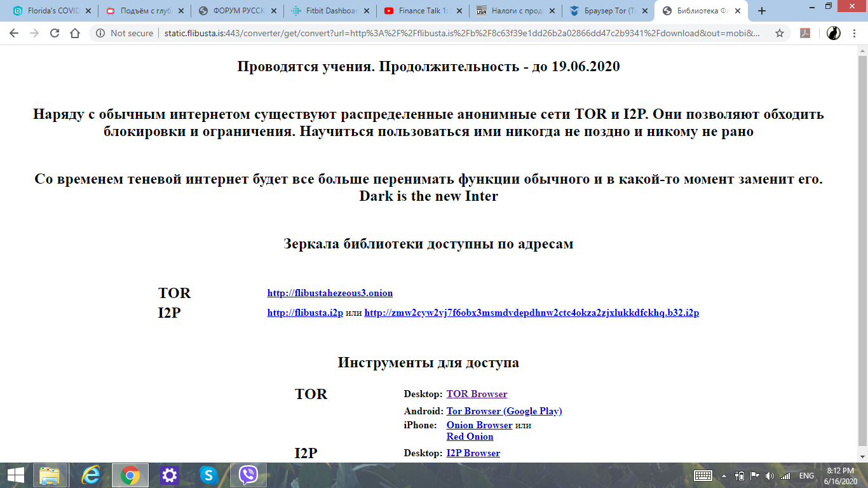This screenshot has width=868, height=488.
Task: Open the Chrome three-dot menu
Action: 855,34
